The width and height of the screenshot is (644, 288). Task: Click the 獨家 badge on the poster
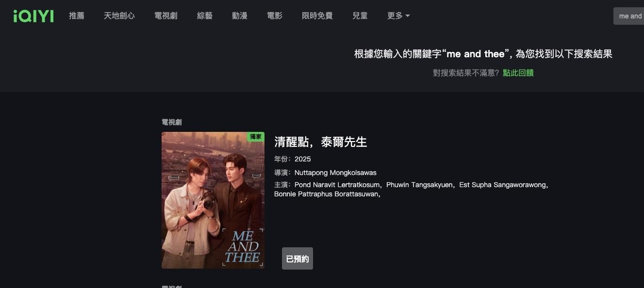point(256,137)
